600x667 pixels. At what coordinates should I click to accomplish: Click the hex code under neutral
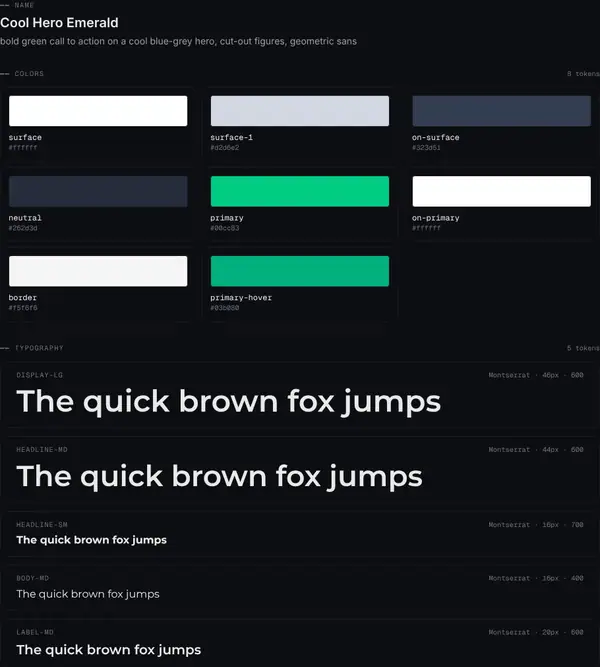coord(23,228)
